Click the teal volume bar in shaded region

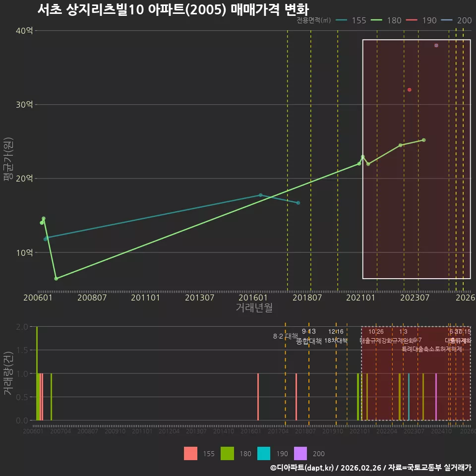pos(409,397)
